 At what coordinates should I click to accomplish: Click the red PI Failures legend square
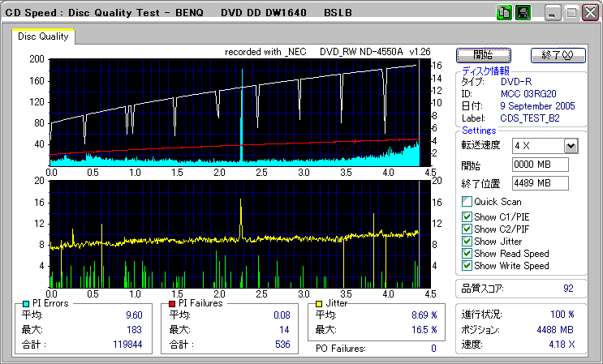click(x=172, y=303)
